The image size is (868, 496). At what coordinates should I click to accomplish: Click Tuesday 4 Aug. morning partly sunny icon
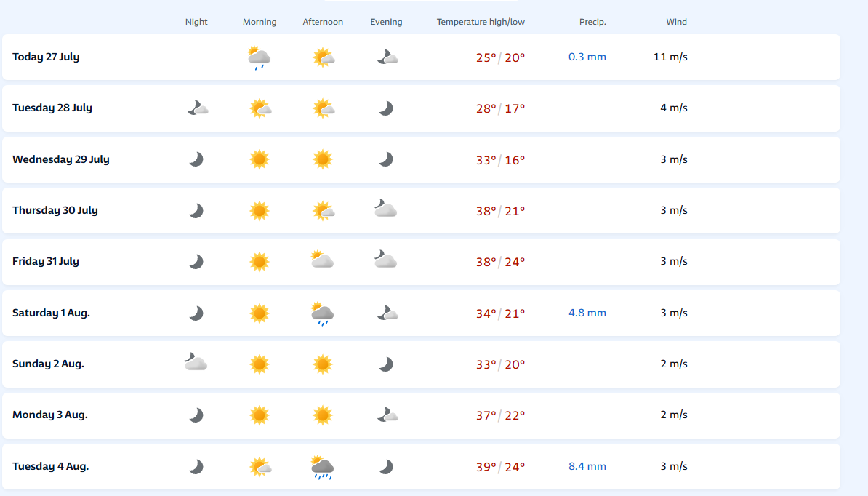(260, 467)
